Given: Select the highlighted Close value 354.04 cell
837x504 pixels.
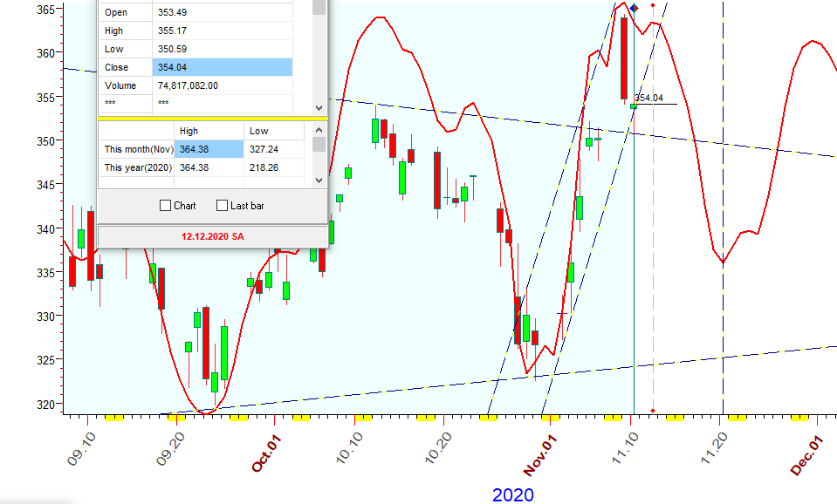Looking at the screenshot, I should [x=222, y=67].
